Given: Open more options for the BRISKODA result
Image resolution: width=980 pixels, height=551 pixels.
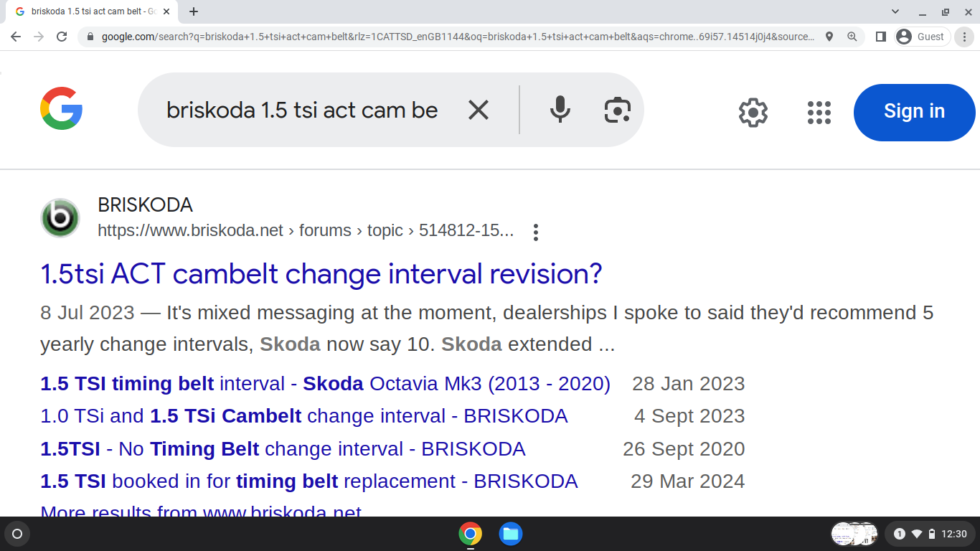Looking at the screenshot, I should point(535,232).
